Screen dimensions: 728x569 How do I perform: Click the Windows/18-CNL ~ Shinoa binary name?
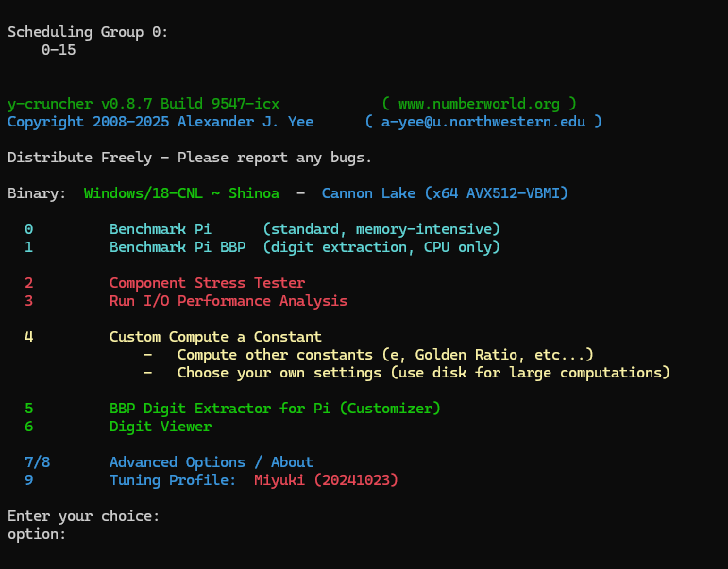tap(181, 193)
